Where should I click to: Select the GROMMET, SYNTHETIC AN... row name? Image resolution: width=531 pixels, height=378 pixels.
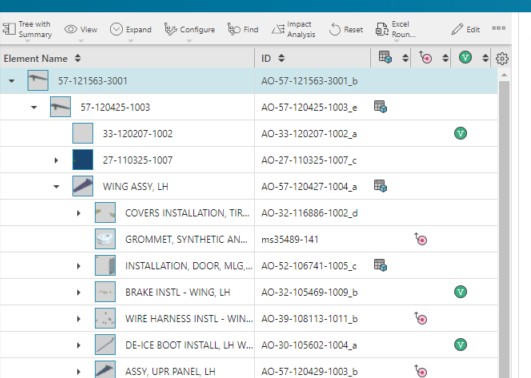(186, 239)
